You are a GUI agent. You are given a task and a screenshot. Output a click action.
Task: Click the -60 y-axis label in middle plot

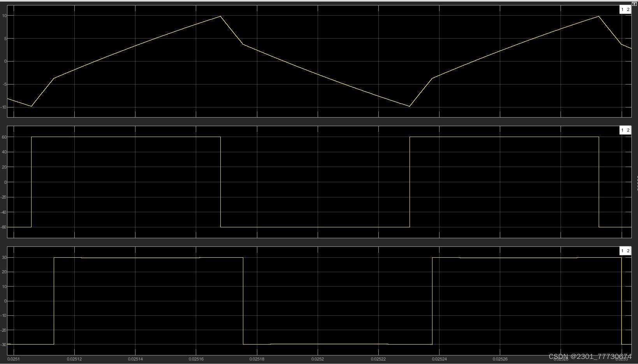[x=4, y=227]
